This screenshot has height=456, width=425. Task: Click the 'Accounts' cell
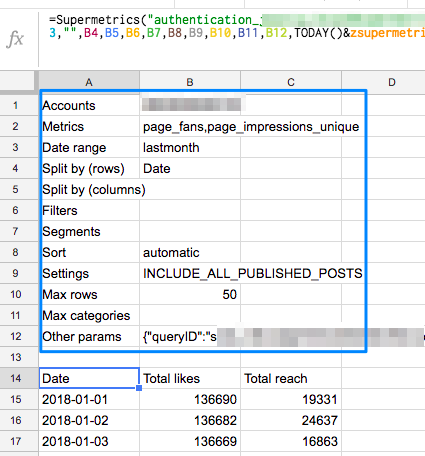coord(89,106)
